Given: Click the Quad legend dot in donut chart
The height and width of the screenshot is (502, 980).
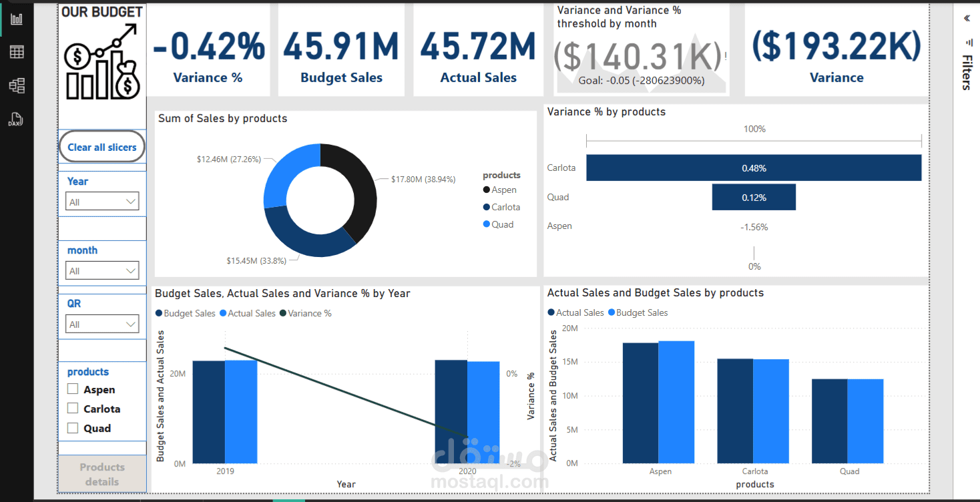Looking at the screenshot, I should [487, 225].
